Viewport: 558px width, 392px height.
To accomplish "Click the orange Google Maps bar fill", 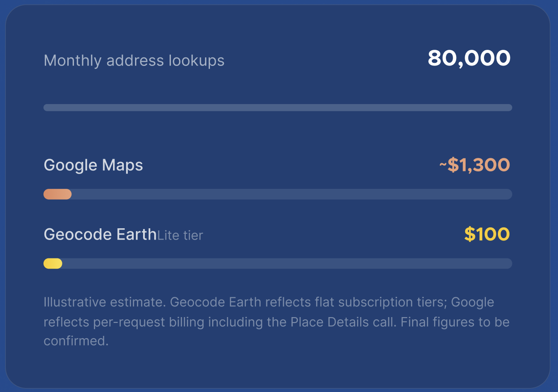I will coord(57,194).
